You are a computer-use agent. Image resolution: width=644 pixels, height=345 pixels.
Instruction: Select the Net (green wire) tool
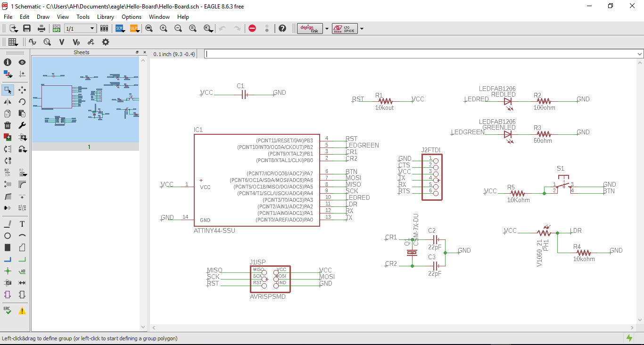22,259
